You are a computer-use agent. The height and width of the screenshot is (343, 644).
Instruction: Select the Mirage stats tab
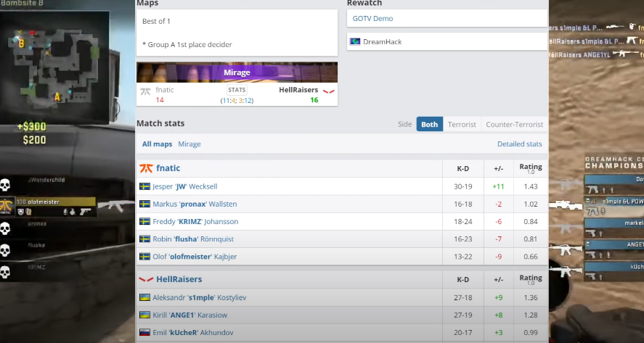point(189,144)
